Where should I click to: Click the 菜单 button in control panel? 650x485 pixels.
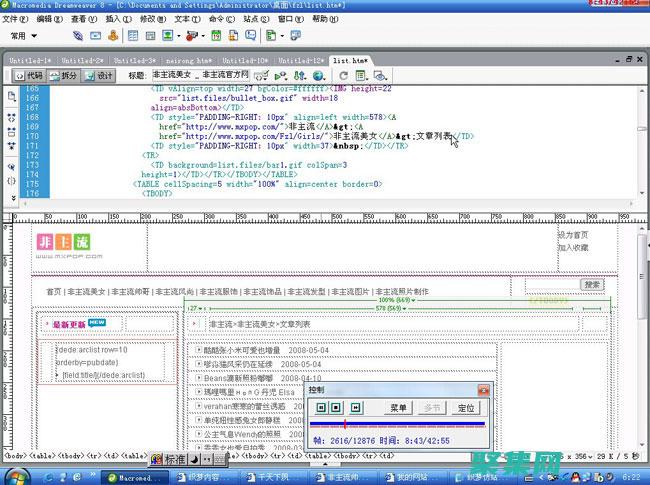pos(399,408)
